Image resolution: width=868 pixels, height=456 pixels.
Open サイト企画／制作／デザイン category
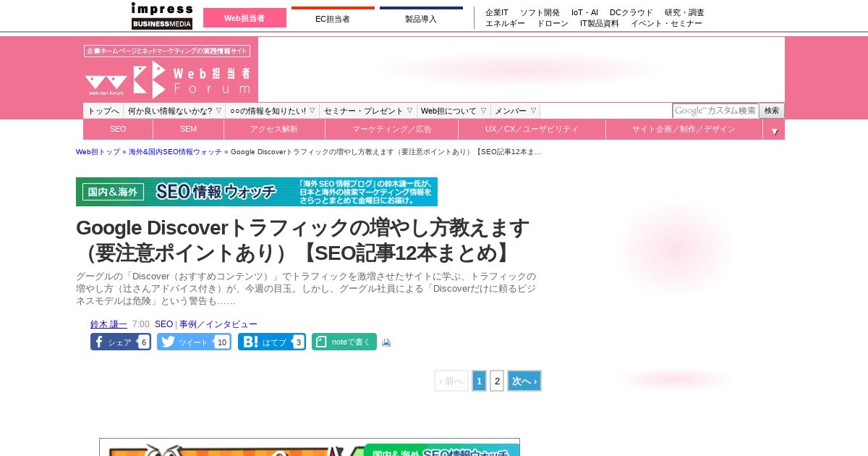coord(684,130)
